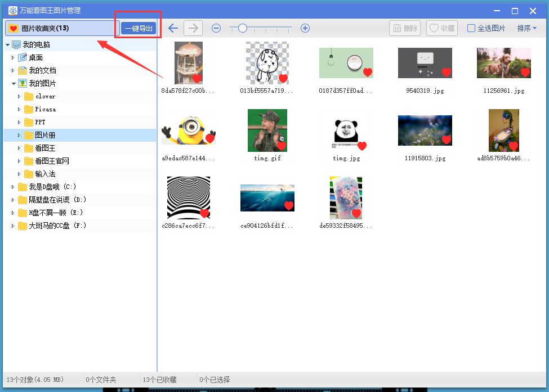This screenshot has width=549, height=392.
Task: Click the 收藏 heart toolbar button
Action: 442,28
